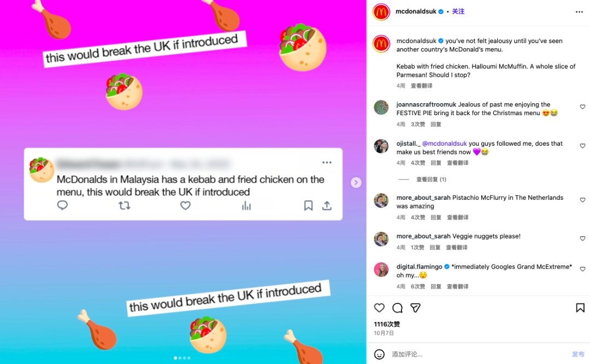Open the @mcdonaldsuk mention link
The image size is (590, 364).
coord(444,144)
